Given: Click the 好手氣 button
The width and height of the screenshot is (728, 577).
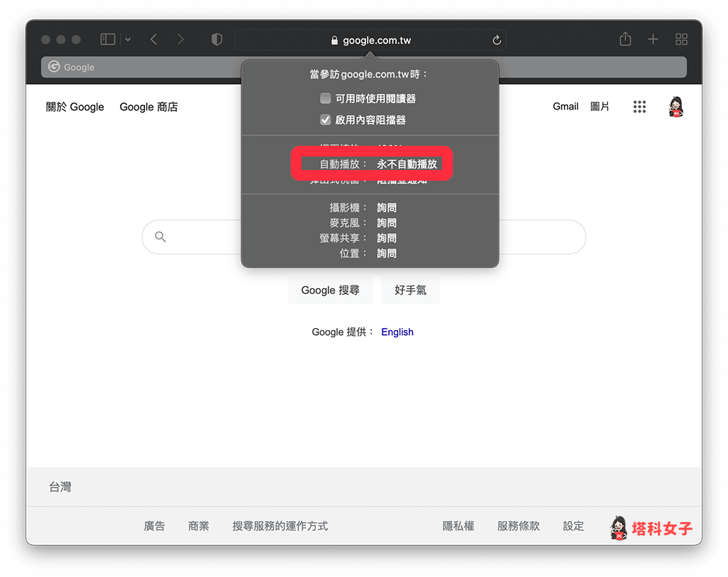Looking at the screenshot, I should (410, 290).
